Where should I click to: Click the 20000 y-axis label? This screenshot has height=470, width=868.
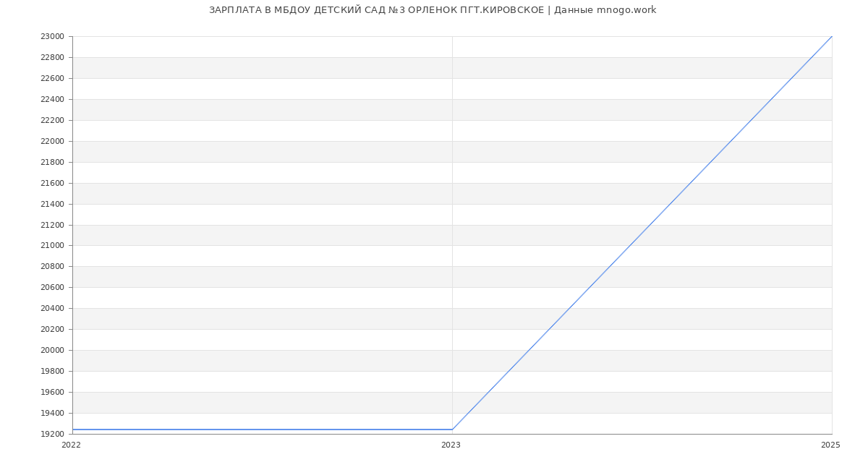52,351
